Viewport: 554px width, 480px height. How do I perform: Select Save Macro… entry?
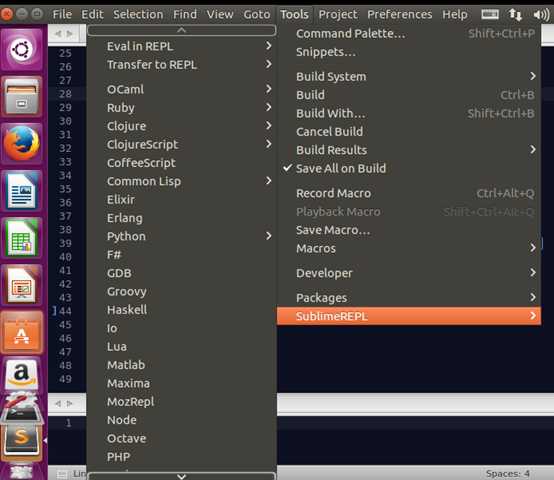click(409, 230)
